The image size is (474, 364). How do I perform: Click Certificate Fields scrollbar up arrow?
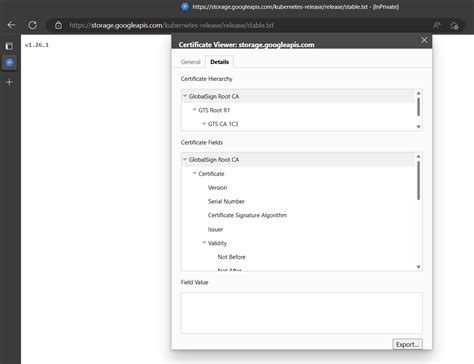tap(418, 156)
